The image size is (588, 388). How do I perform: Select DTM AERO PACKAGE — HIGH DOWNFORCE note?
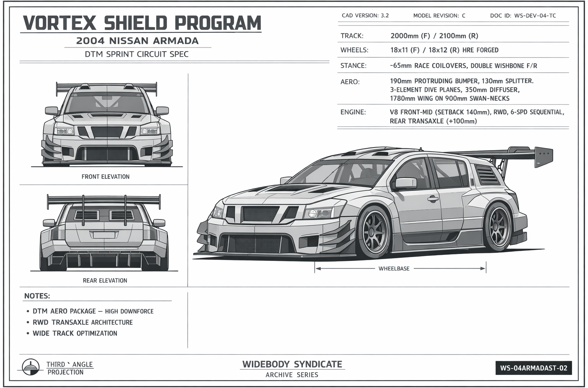(93, 311)
